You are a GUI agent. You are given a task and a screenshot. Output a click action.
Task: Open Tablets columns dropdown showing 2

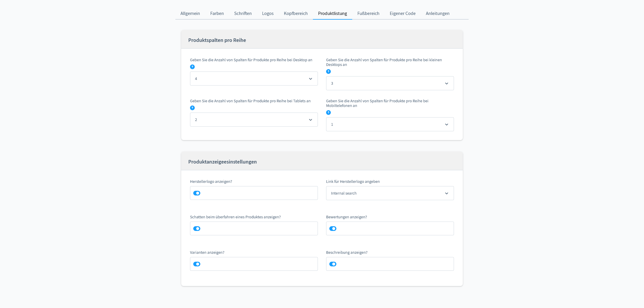point(254,120)
